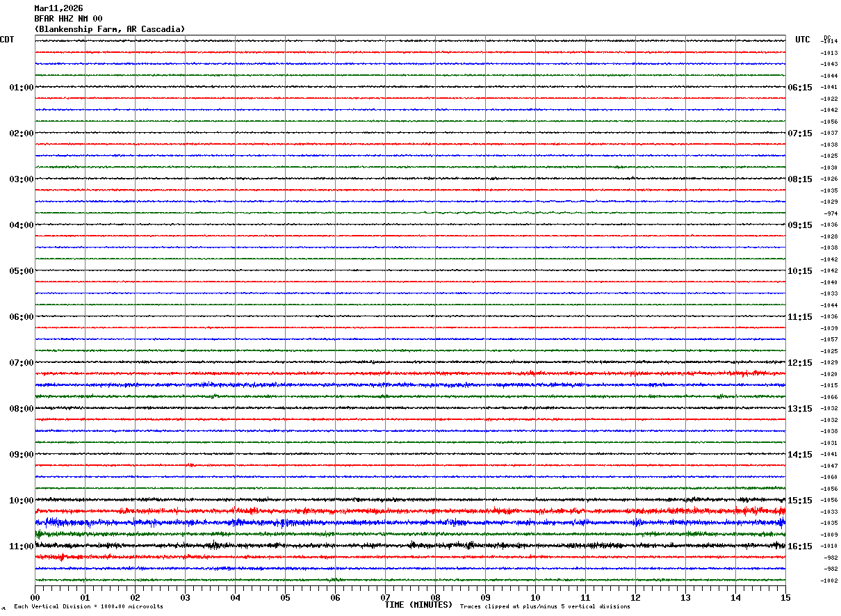
Task: Click minute tick label 03 on x-axis
Action: point(185,597)
